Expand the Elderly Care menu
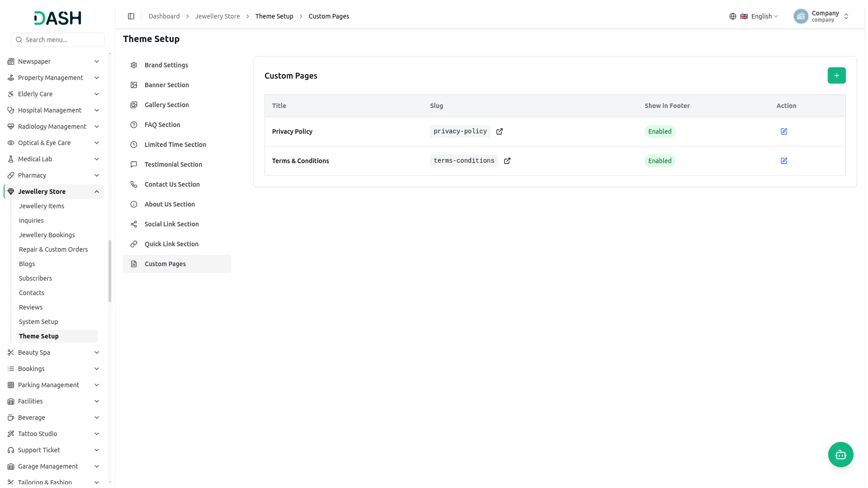The height and width of the screenshot is (488, 868). tap(53, 94)
